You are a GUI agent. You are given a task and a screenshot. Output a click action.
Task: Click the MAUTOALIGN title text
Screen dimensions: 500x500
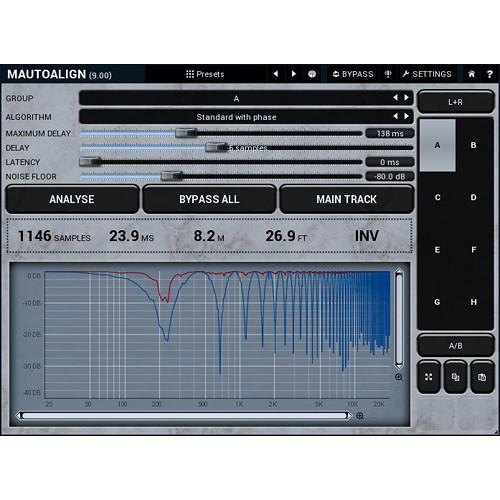tap(47, 74)
